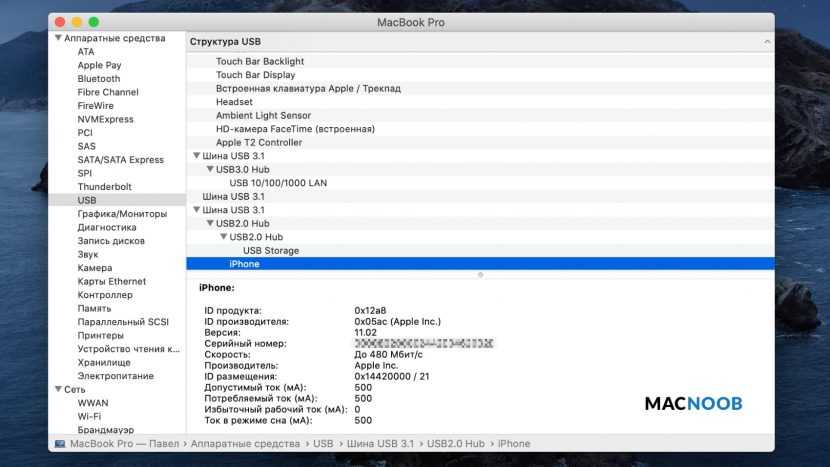Collapse the USB2.0 Hub parent node

210,224
